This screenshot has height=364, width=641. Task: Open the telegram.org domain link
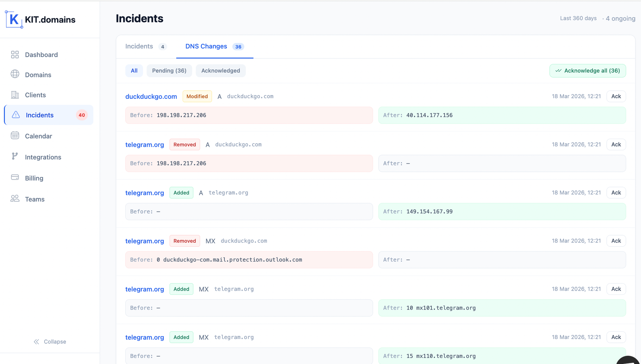(145, 145)
